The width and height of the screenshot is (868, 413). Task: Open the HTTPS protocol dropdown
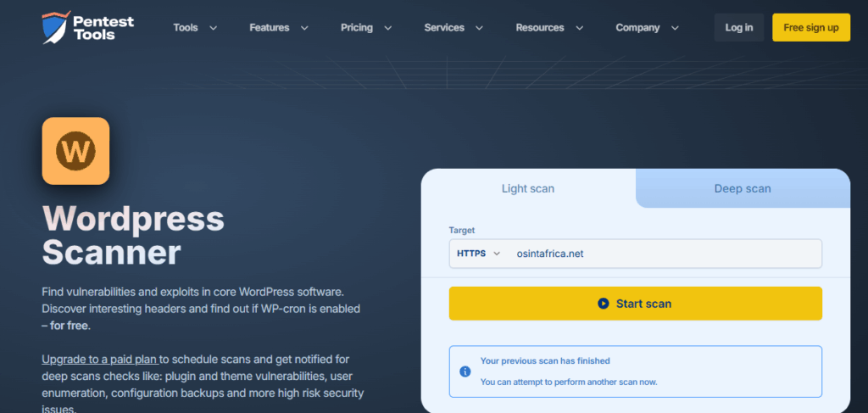(x=479, y=254)
